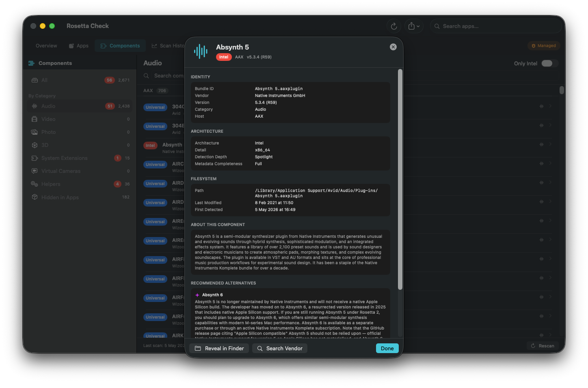Click Search Vendor button
588x388 pixels.
click(x=280, y=349)
